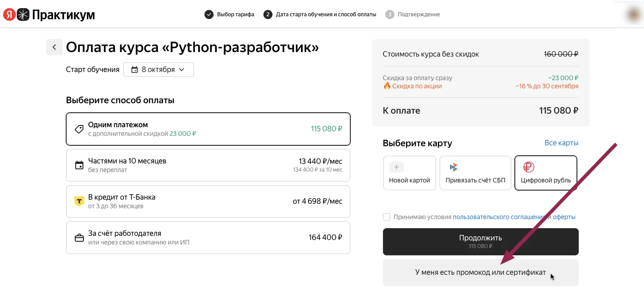Viewport: 644px width, 292px height.
Task: Click the Продолжить button
Action: pos(480,242)
